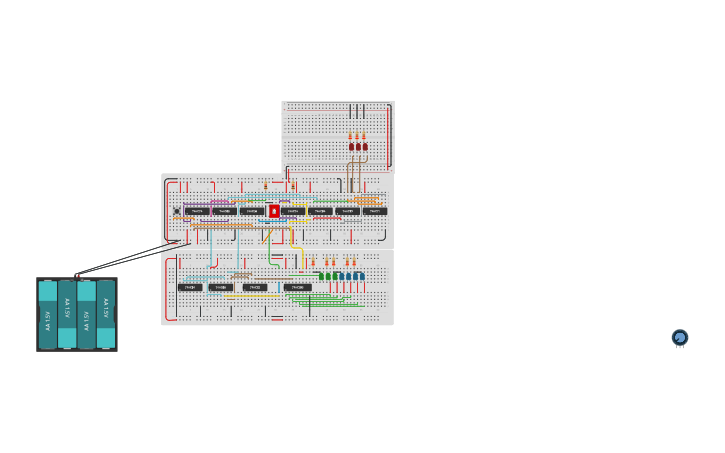The height and width of the screenshot is (453, 725).
Task: Select rightmost IC chip in upper chip row
Action: [375, 211]
